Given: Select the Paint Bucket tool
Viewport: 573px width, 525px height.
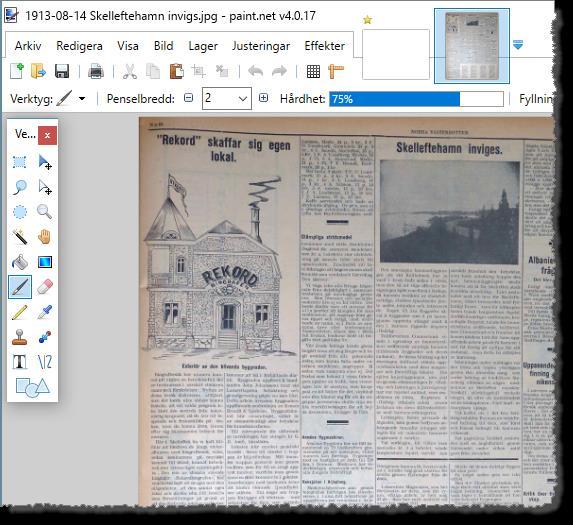Looking at the screenshot, I should 20,262.
